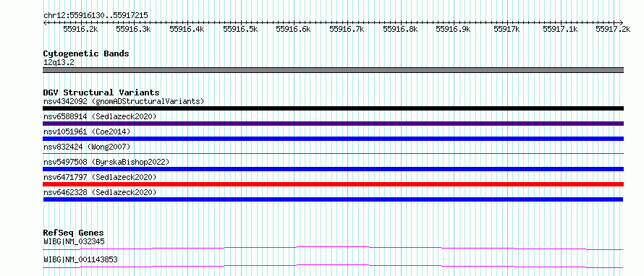Image resolution: width=644 pixels, height=276 pixels.
Task: Click the 55916.2k ruler tick label
Action: click(80, 29)
